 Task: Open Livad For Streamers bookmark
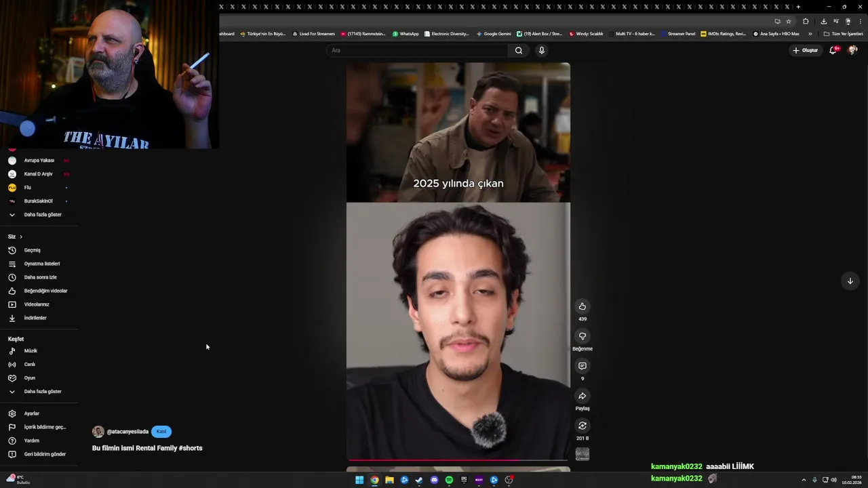pos(313,34)
